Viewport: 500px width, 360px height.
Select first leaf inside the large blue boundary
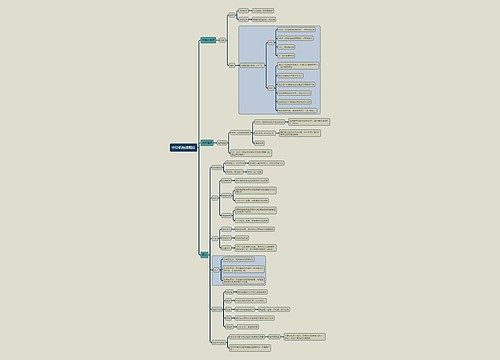click(296, 30)
